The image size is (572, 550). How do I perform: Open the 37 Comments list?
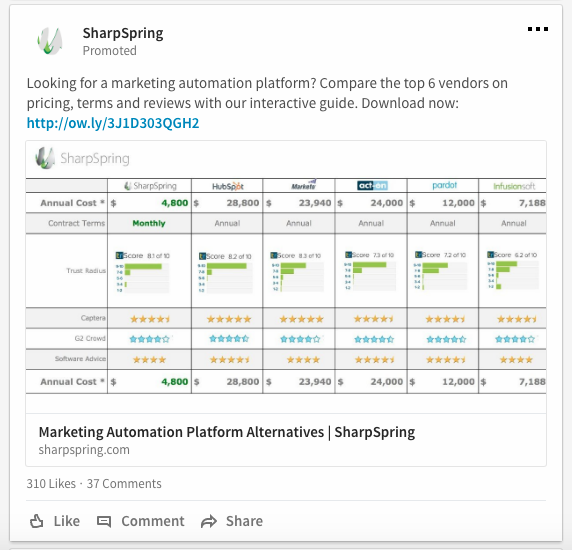(124, 484)
